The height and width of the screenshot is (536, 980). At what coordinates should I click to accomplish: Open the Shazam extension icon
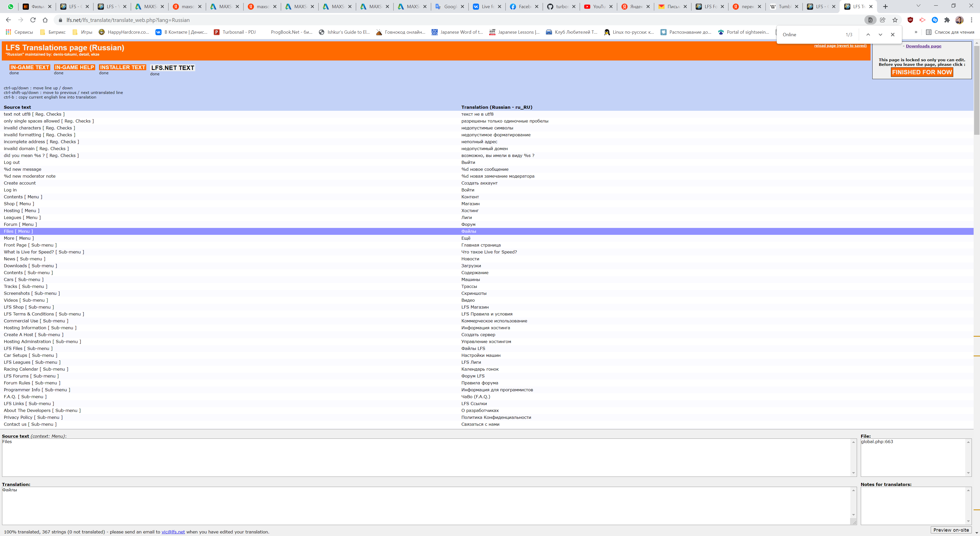(935, 20)
